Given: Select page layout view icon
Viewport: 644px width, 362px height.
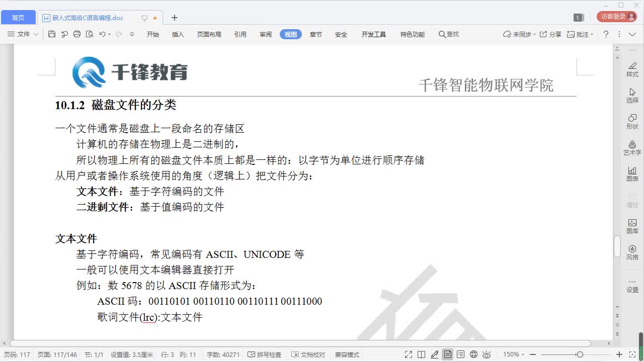Looking at the screenshot, I should 447,354.
